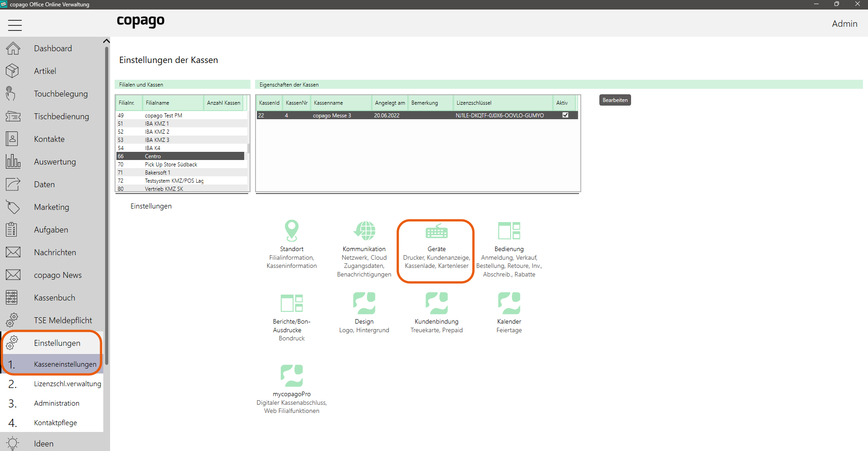Select the Bakersoft 1 row
The image size is (868, 451).
[182, 173]
